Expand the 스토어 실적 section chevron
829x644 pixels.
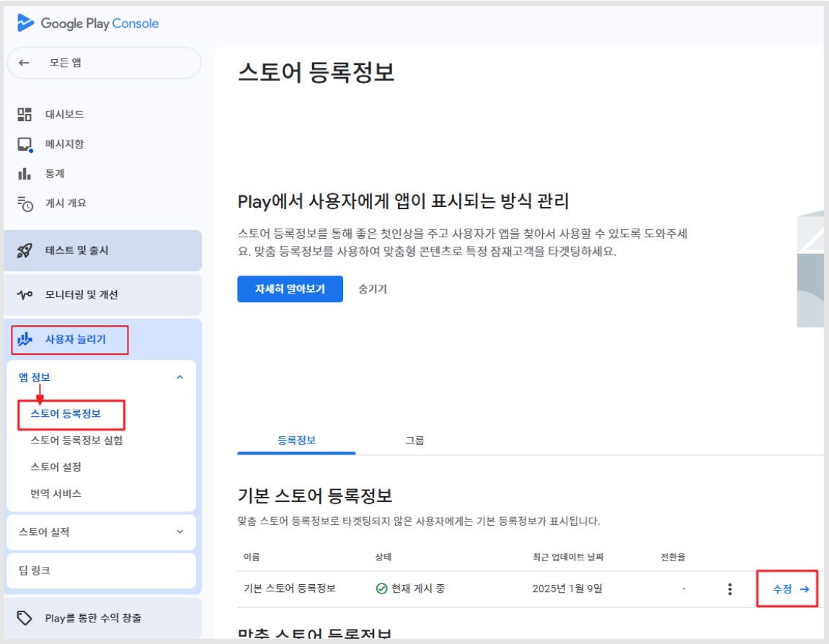pos(179,532)
